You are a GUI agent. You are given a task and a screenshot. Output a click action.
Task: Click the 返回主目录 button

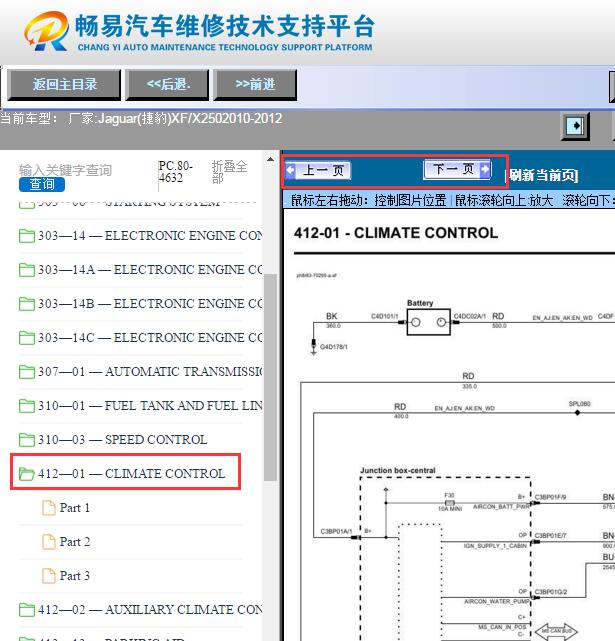click(64, 85)
